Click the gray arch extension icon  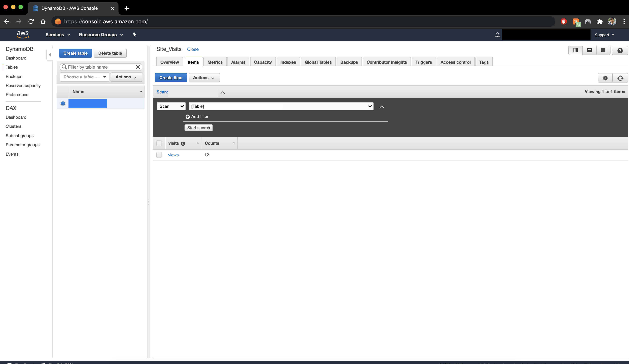[x=588, y=21]
